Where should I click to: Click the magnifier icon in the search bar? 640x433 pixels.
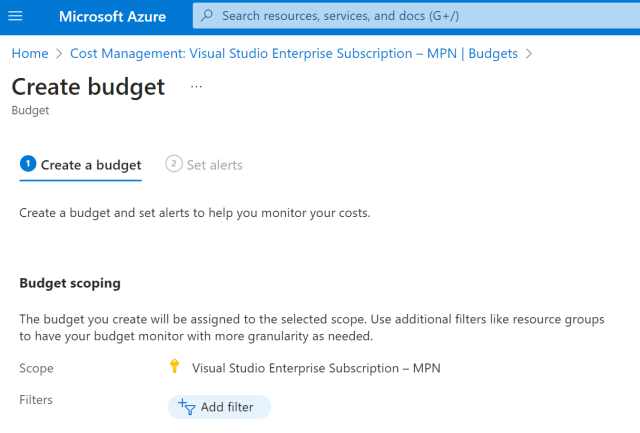(207, 16)
